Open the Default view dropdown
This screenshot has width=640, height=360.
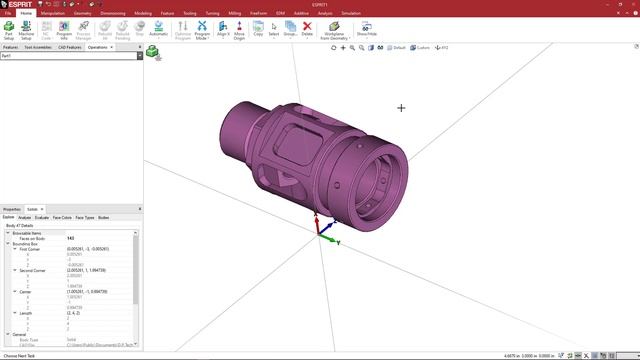(396, 48)
